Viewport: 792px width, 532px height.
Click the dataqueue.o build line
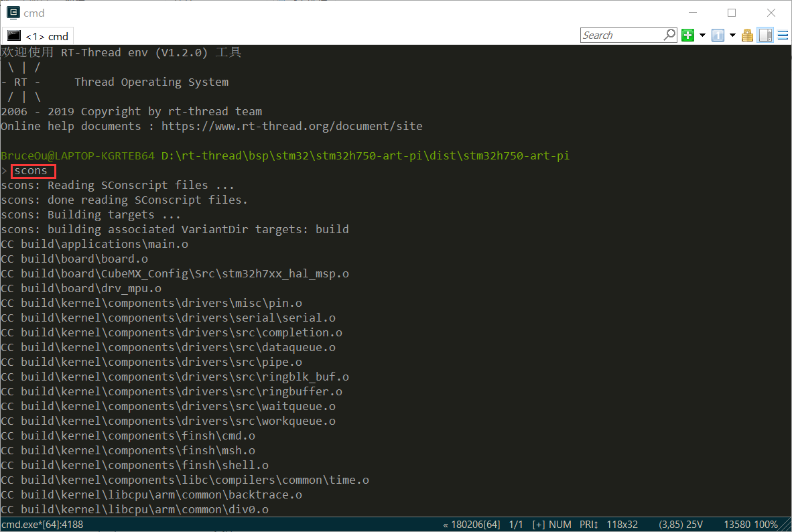(168, 348)
